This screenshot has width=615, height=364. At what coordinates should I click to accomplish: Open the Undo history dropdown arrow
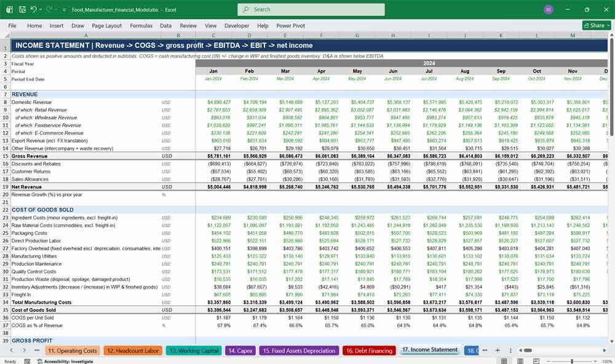tap(40, 9)
